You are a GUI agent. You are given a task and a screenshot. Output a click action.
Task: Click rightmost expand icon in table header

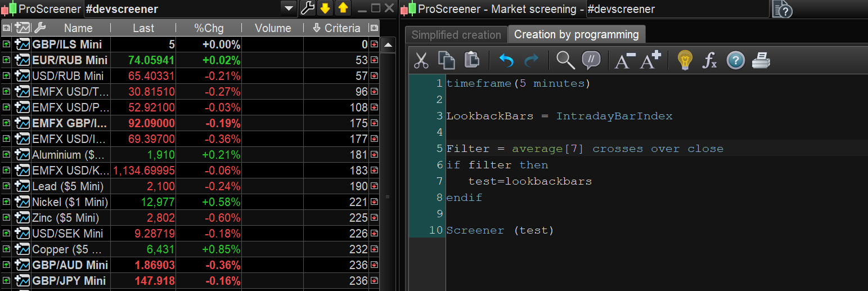click(x=374, y=28)
